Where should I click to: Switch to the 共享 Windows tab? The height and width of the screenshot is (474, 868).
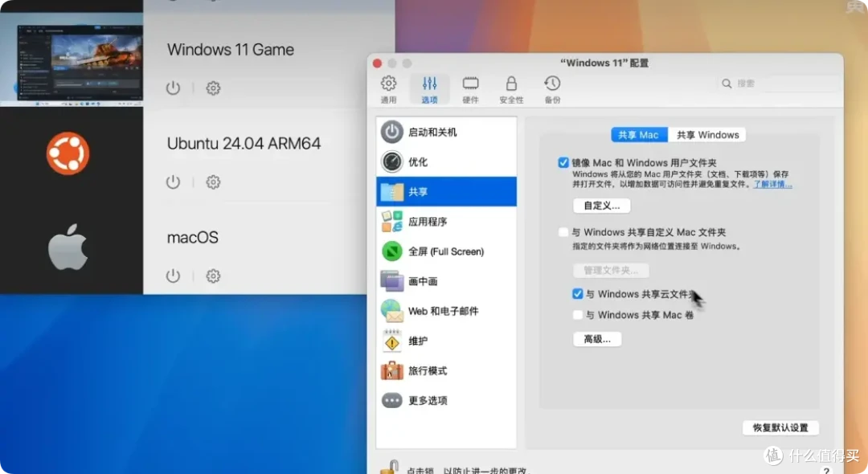click(x=707, y=134)
